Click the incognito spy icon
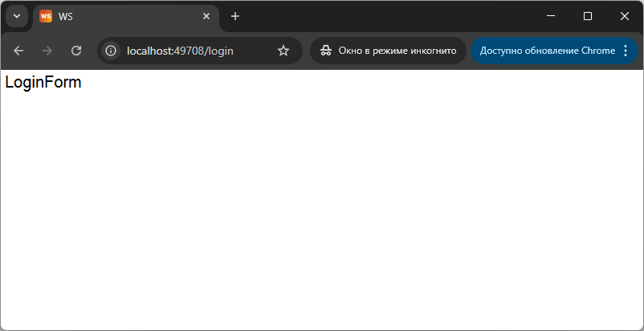This screenshot has height=331, width=644. pos(325,51)
